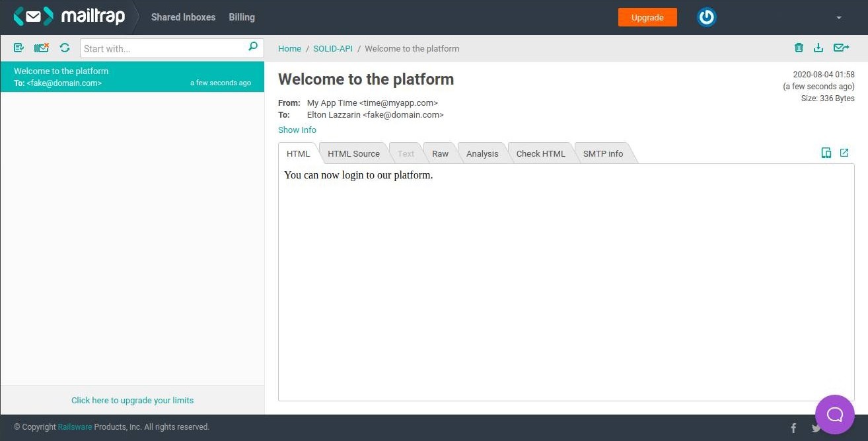Follow the SOLID-API breadcrumb link

pos(333,48)
